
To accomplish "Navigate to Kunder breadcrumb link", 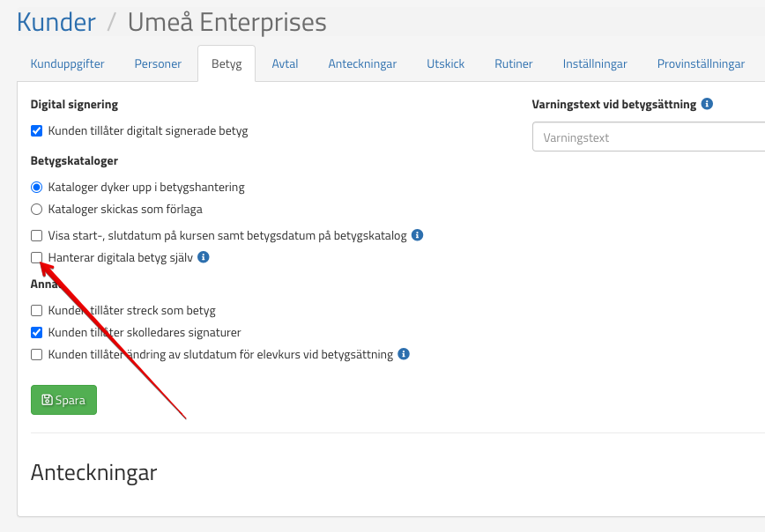I will [56, 22].
